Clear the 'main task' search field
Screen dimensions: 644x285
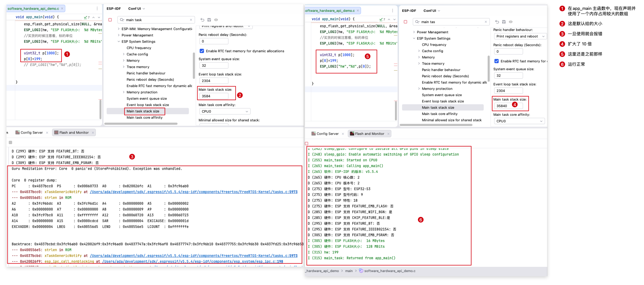pos(191,20)
